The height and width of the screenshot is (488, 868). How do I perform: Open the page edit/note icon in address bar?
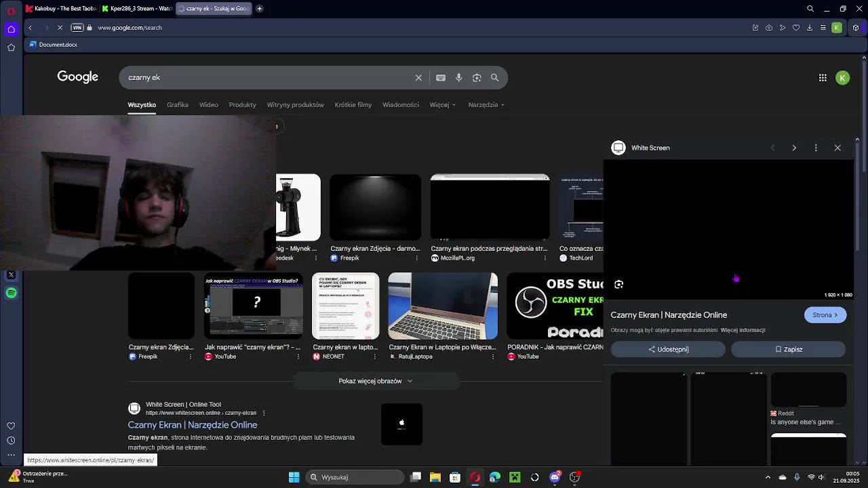[x=755, y=28]
